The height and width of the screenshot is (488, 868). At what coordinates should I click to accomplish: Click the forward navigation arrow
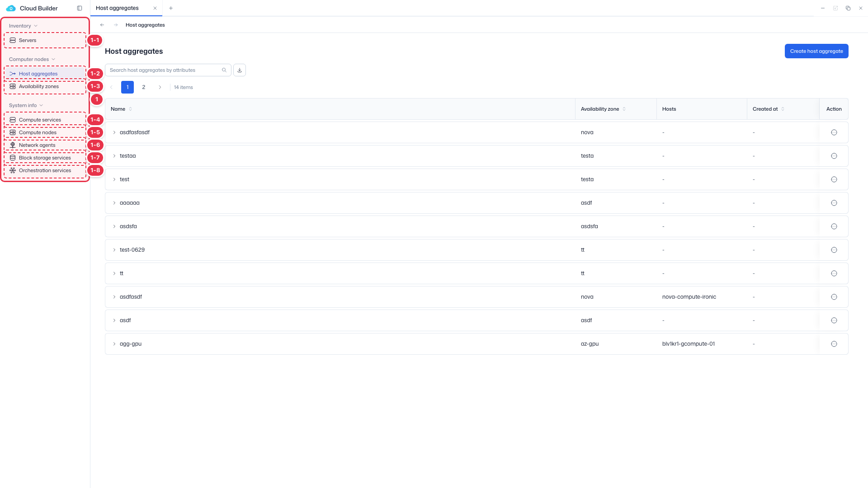tap(116, 25)
